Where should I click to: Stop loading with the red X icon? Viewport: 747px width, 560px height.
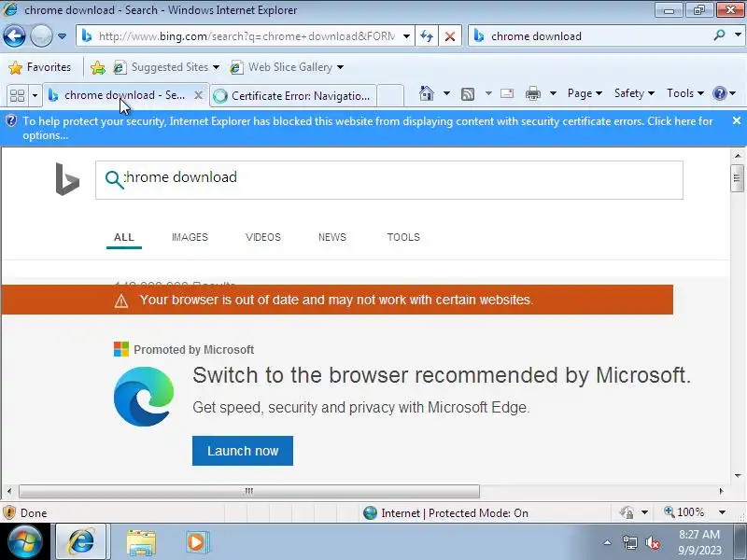[450, 36]
